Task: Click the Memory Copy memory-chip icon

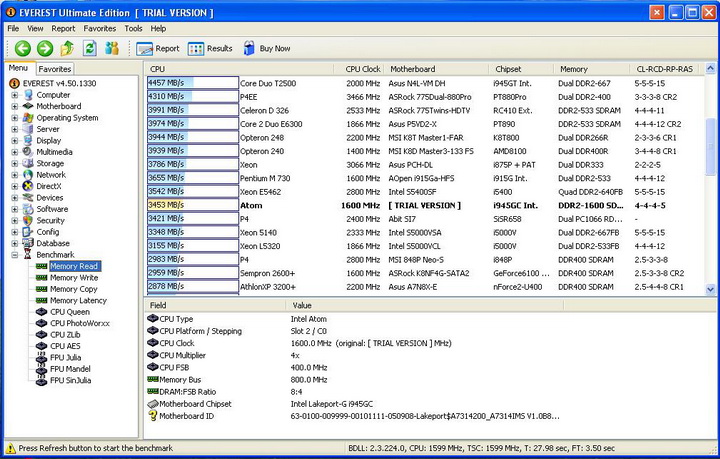Action: pos(41,289)
